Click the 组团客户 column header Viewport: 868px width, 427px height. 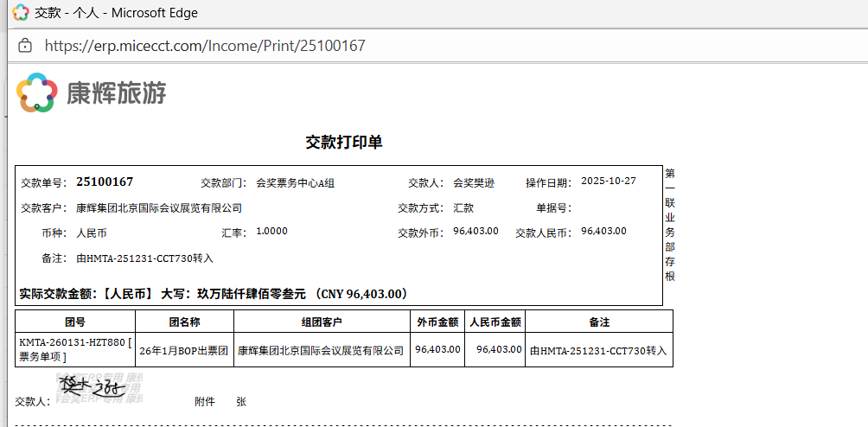click(x=322, y=322)
